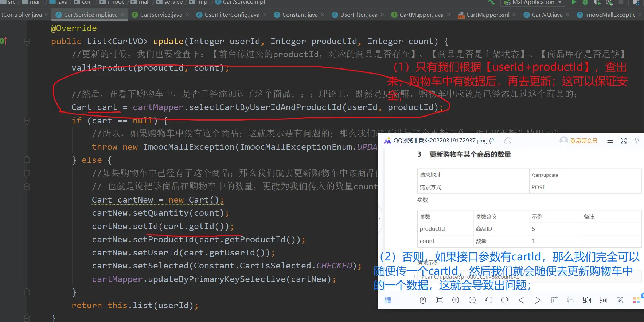
Task: Click the CartServiceImpl breadcrumb item
Action: 240,2
